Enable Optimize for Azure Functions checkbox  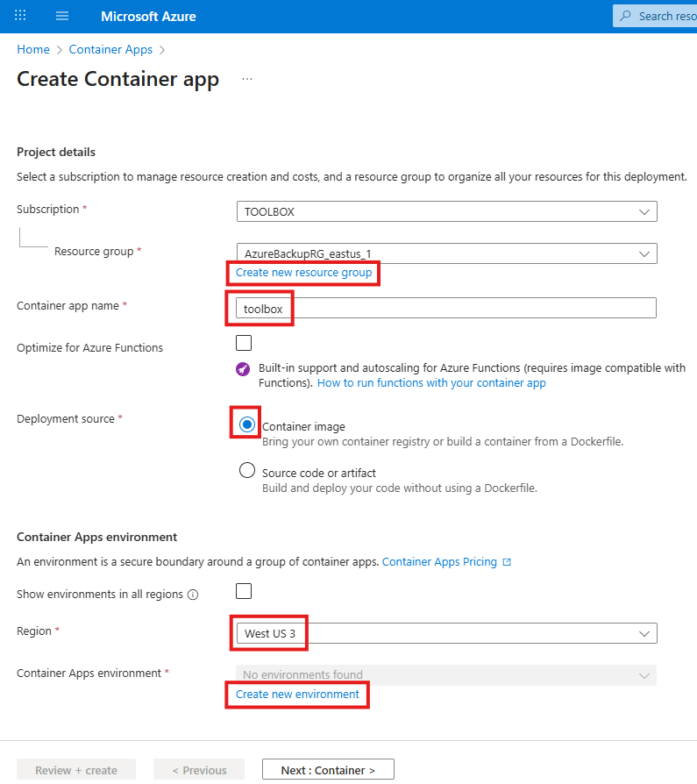click(x=244, y=343)
